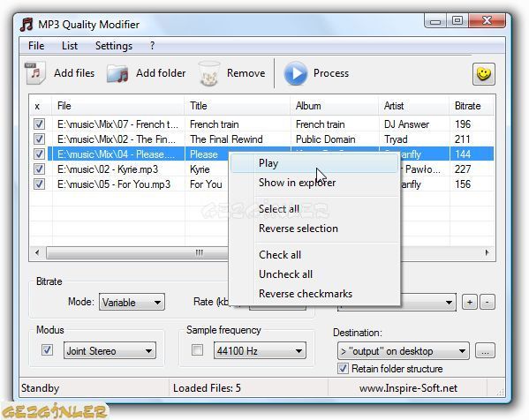529x420 pixels.
Task: Uncheck the French train file checkbox
Action: [x=39, y=124]
